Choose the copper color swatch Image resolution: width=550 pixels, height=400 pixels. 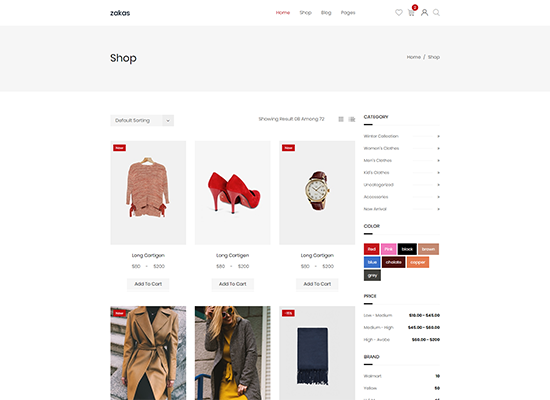pyautogui.click(x=418, y=262)
